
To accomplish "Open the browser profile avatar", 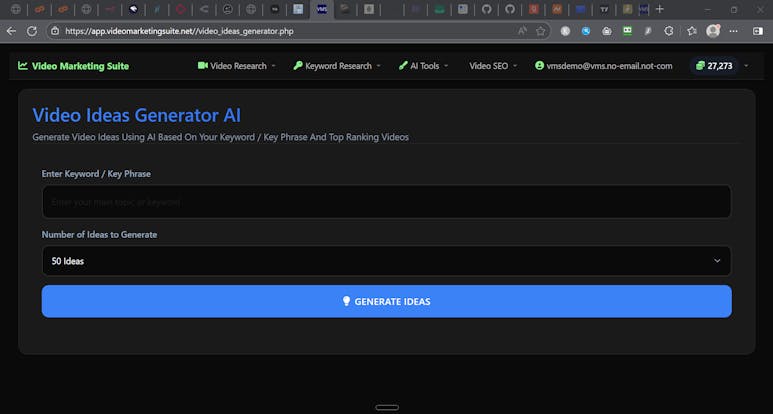I will [713, 31].
